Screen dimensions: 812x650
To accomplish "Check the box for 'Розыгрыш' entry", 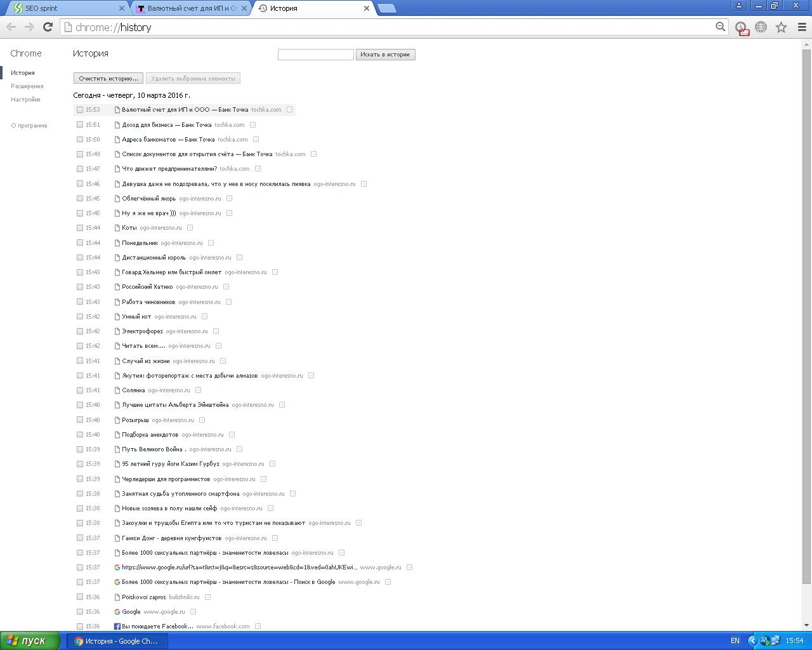I will point(80,420).
